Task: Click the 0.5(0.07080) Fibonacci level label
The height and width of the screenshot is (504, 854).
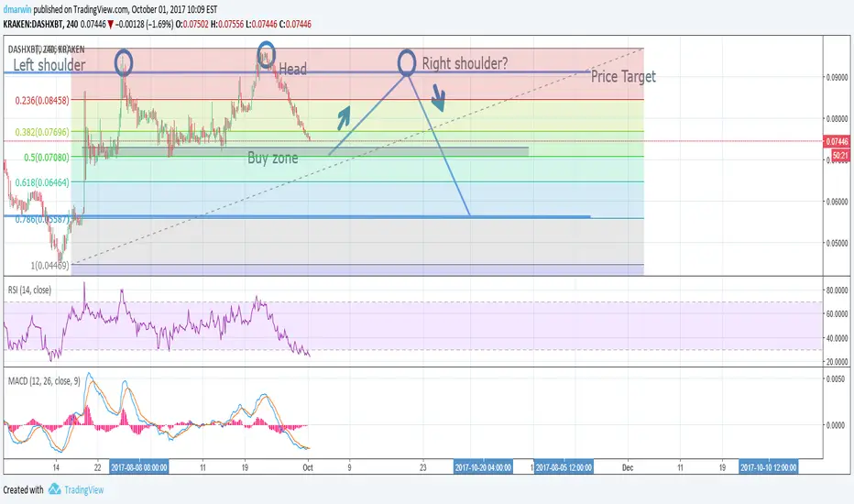Action: click(x=47, y=158)
